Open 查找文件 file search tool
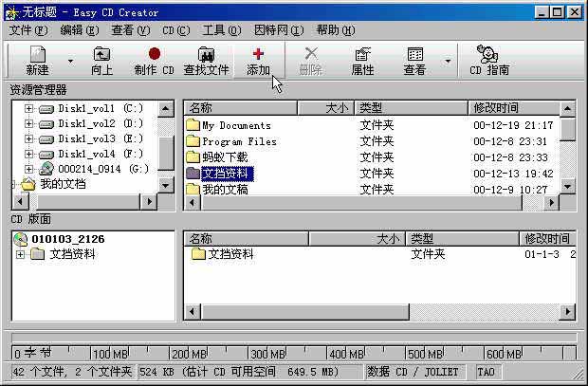588x386 pixels. click(x=206, y=61)
